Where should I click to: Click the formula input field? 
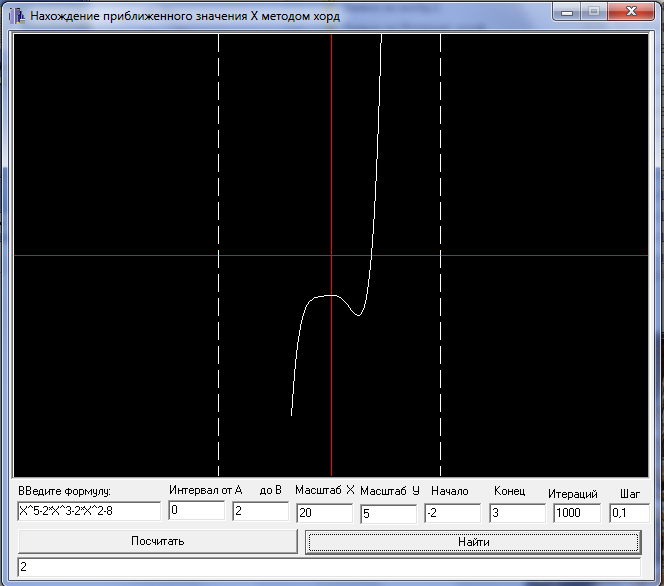point(89,511)
